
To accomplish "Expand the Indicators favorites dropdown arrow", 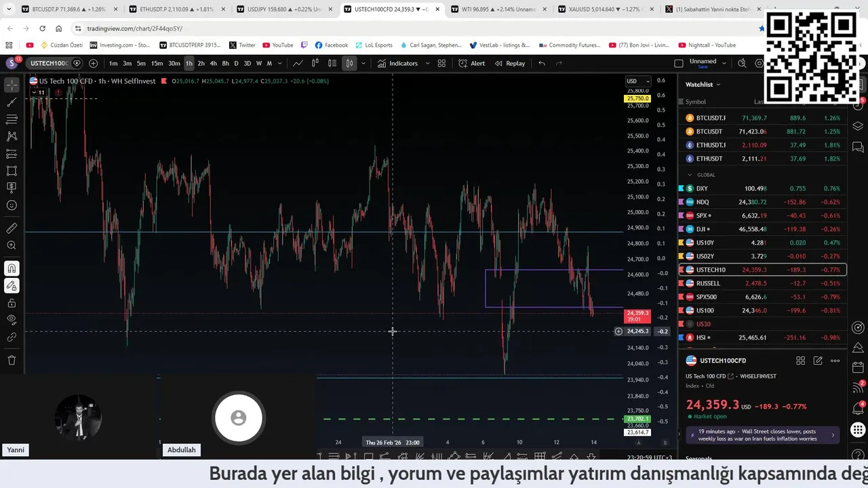I will 427,63.
